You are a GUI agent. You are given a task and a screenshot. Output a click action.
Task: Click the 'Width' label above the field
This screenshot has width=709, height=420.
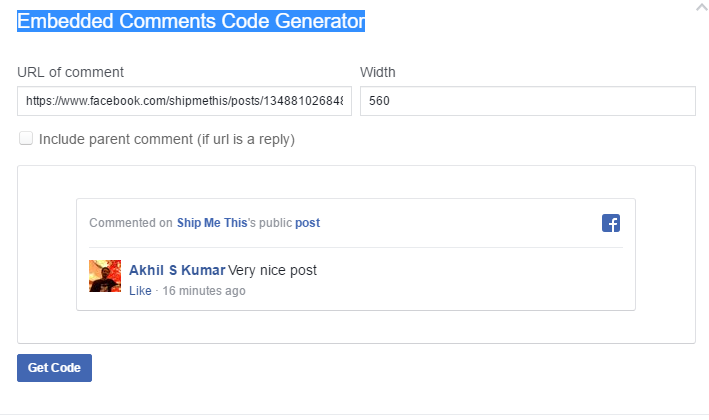[378, 72]
